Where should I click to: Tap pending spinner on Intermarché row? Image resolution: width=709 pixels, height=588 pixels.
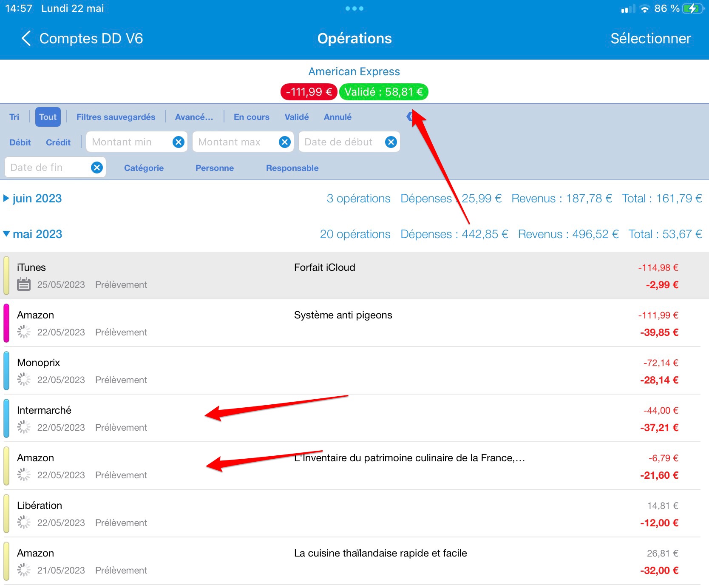click(x=24, y=427)
